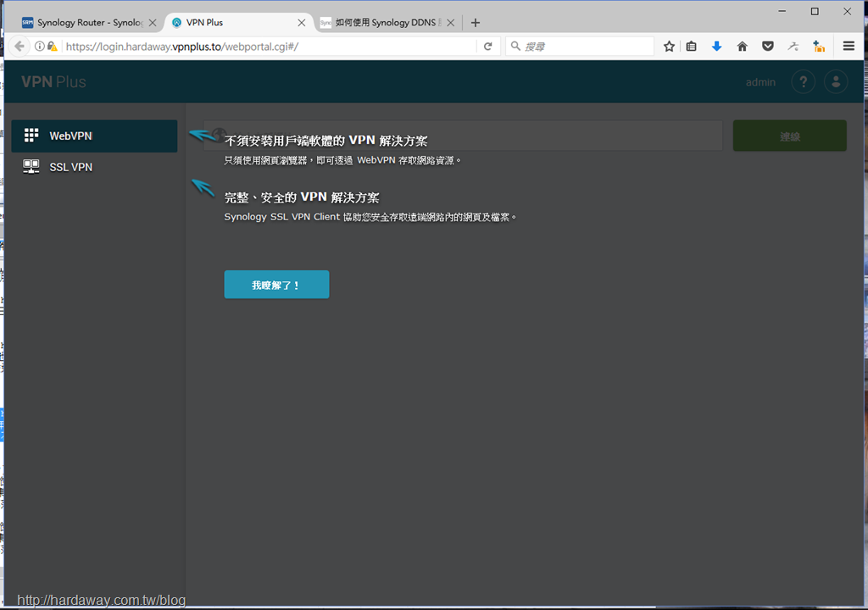
Task: Switch to the Synology DDNS browser tab
Action: [387, 23]
